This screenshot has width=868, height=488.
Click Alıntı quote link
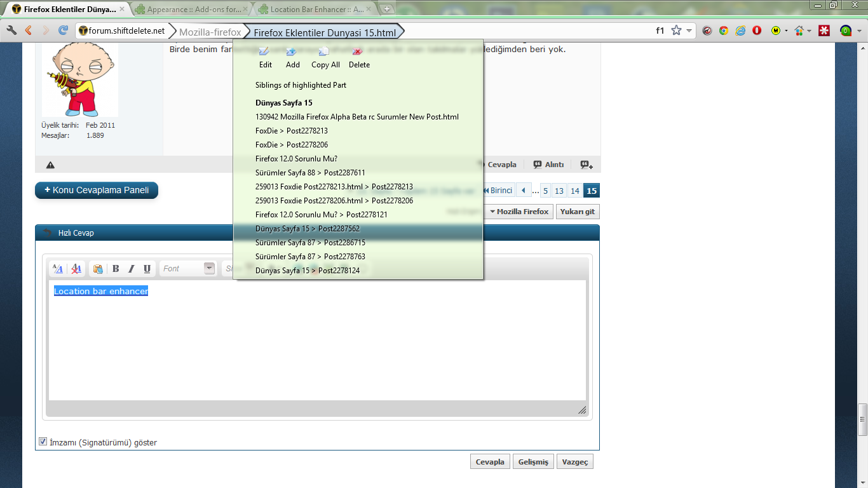click(x=548, y=165)
